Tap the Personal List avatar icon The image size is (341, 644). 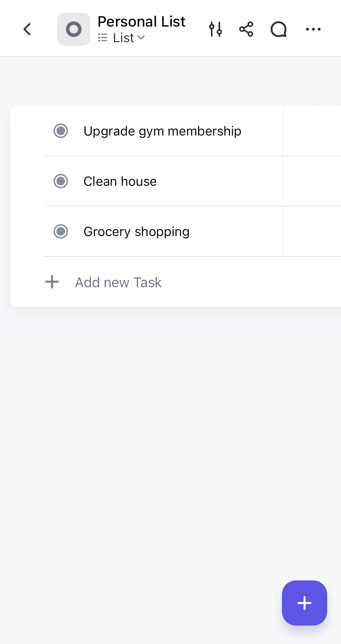[74, 29]
